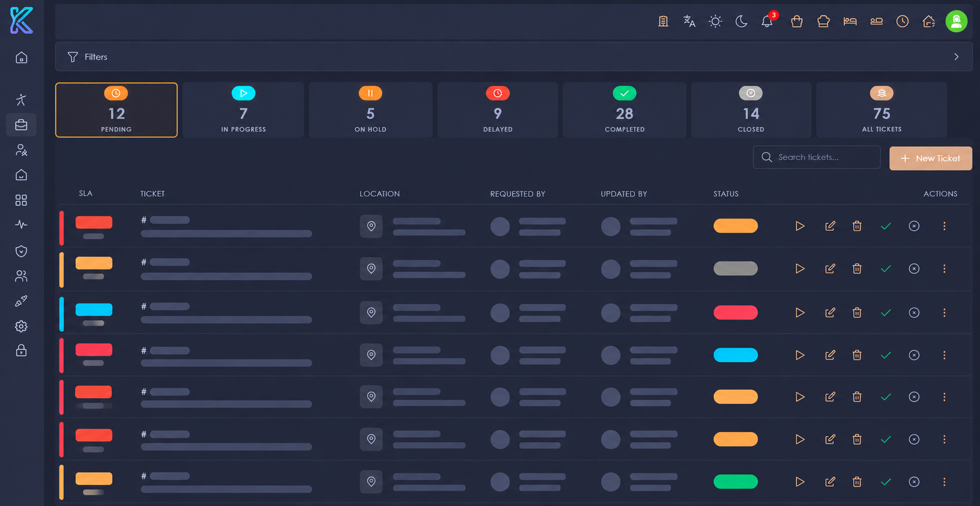The image size is (980, 506).
Task: Focus the Search tickets field
Action: tap(817, 157)
